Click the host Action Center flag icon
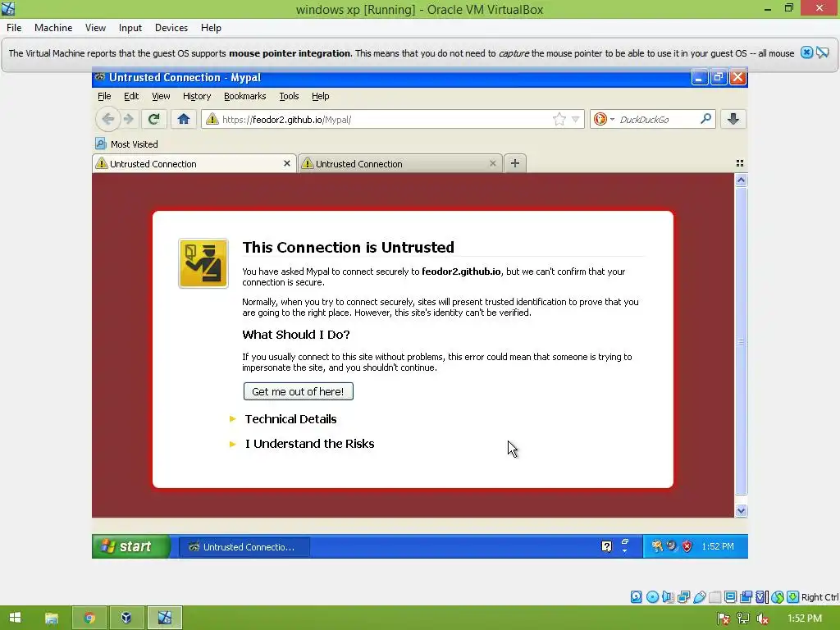 724,619
